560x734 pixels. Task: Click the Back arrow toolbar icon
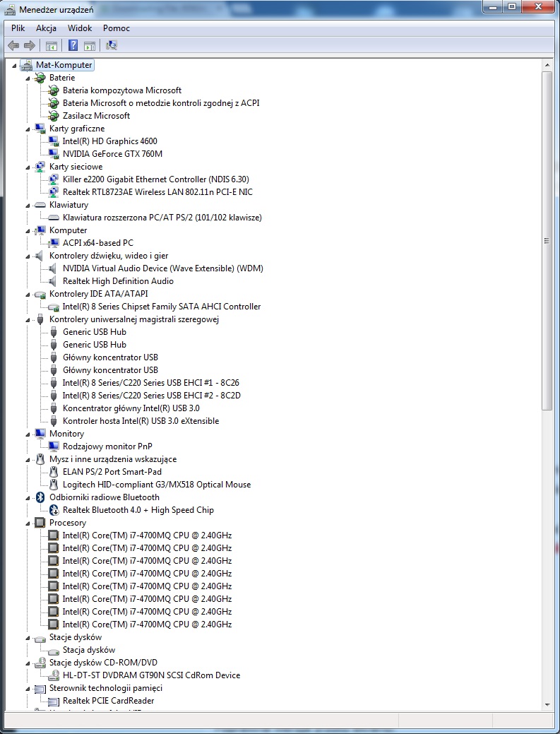pos(13,45)
